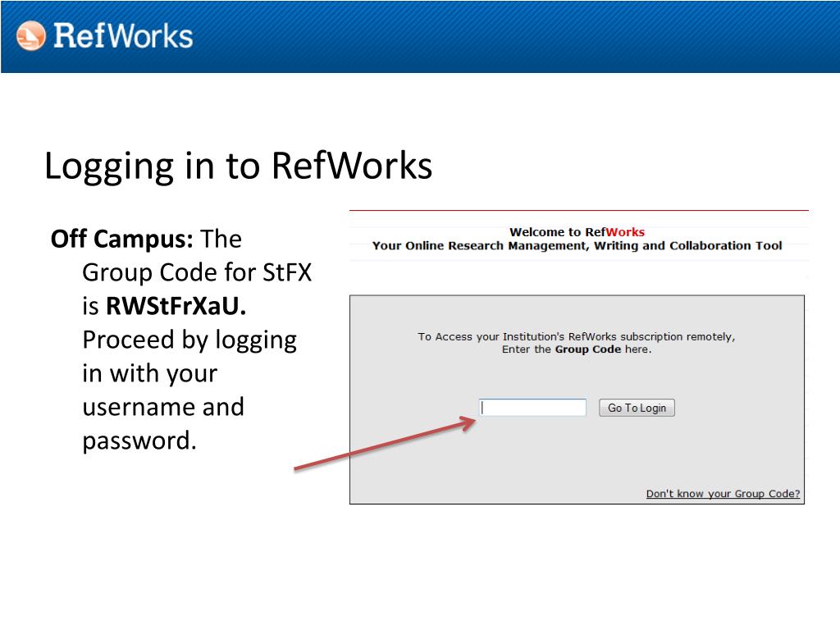This screenshot has height=630, width=840.
Task: Click the bold group code "RWStFrXaU."
Action: [176, 306]
